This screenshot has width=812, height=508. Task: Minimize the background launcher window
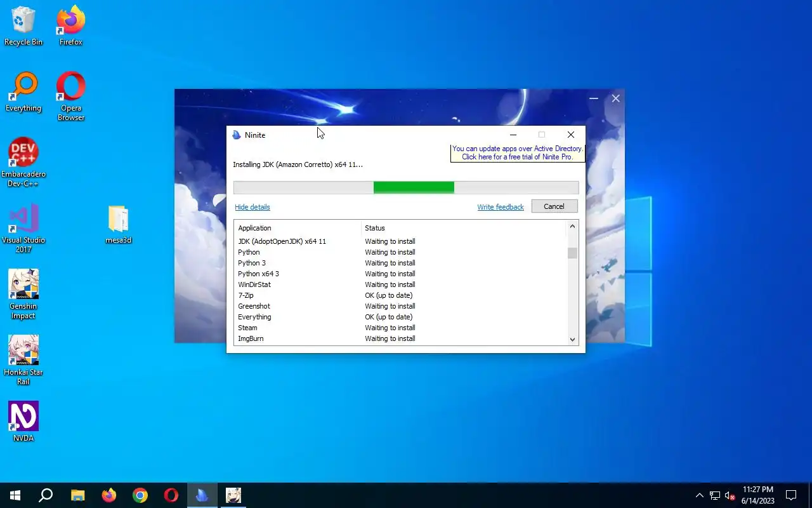click(594, 98)
